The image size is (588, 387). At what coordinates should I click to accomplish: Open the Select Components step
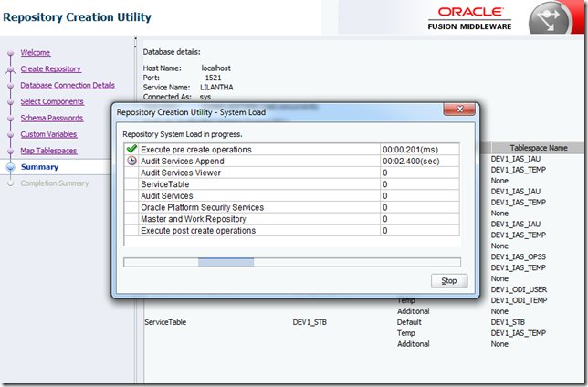pyautogui.click(x=52, y=101)
